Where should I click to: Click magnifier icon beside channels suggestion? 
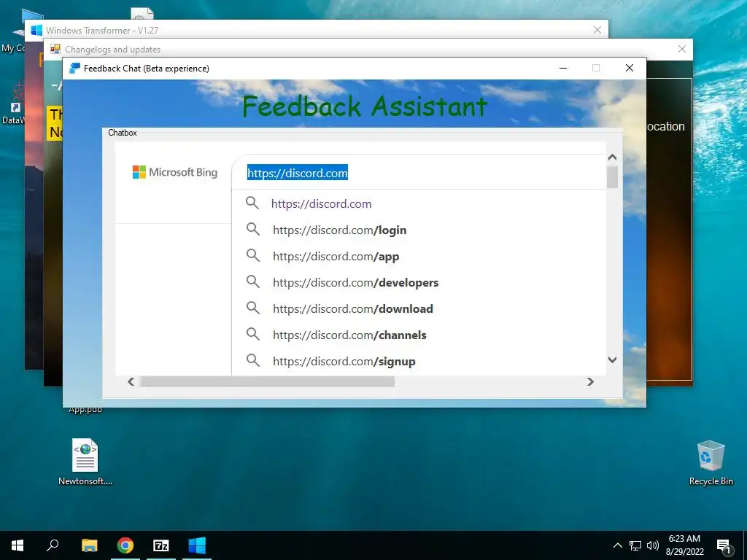(x=253, y=334)
